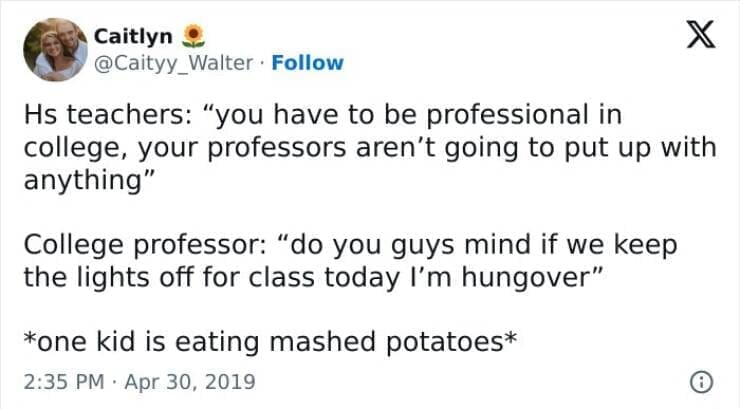Click the word "anything" in the tweet
Image resolution: width=740 pixels, height=409 pixels.
80,179
